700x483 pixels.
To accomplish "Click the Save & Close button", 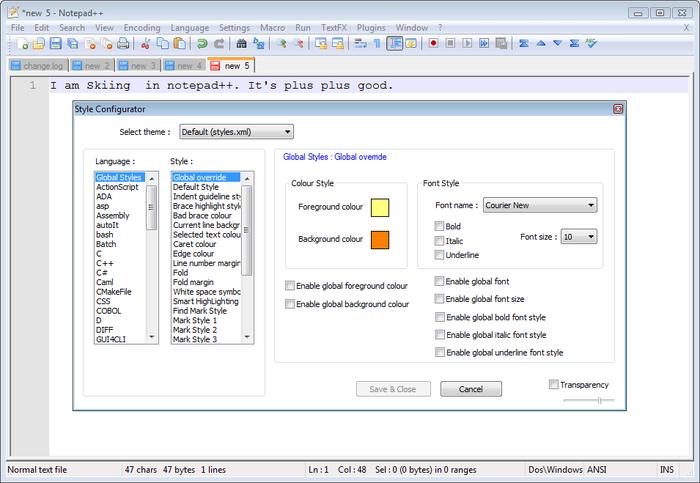I will point(393,389).
